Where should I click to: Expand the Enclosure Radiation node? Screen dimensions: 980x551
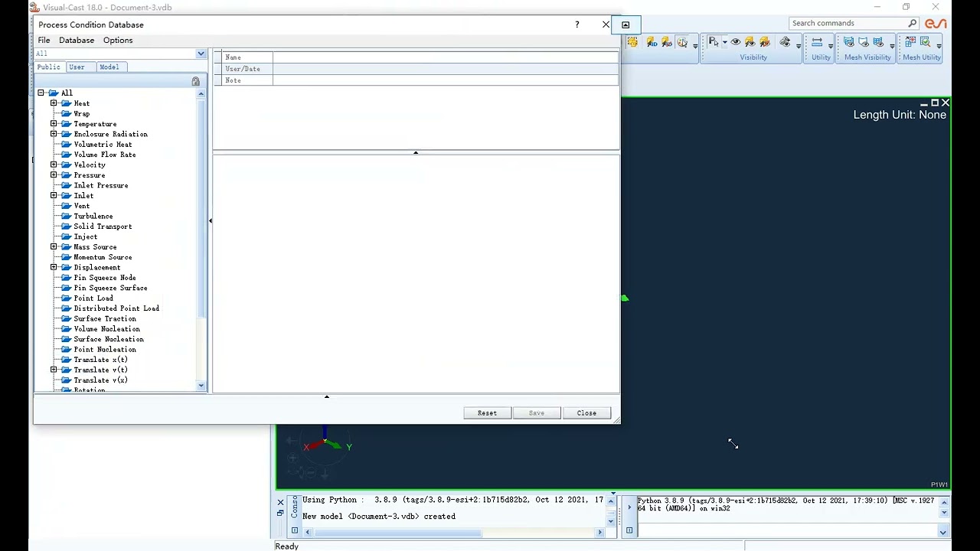pos(54,134)
